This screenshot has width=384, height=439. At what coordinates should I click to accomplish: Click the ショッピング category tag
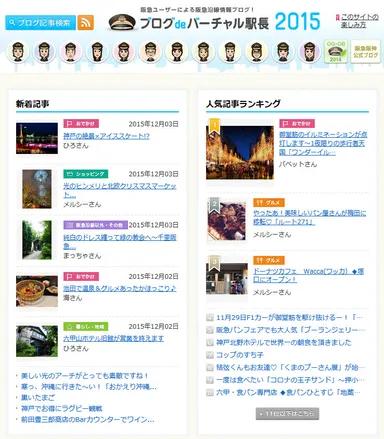click(x=86, y=174)
